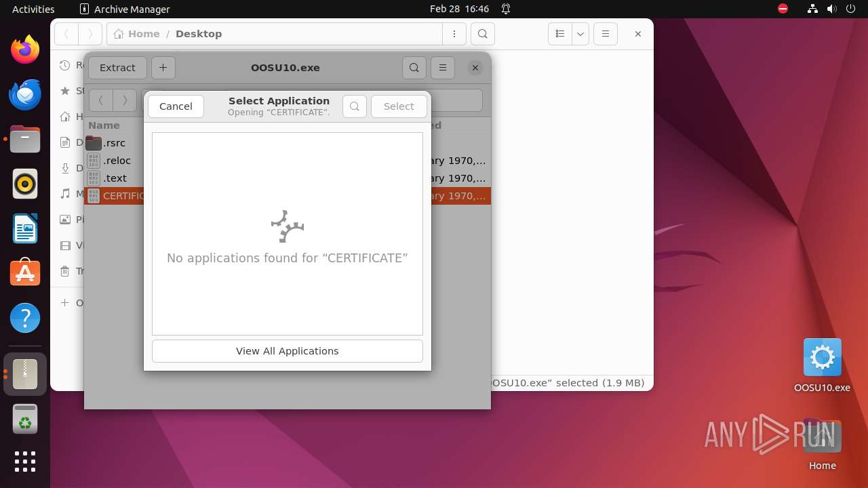
Task: Open Files from dock
Action: click(25, 139)
